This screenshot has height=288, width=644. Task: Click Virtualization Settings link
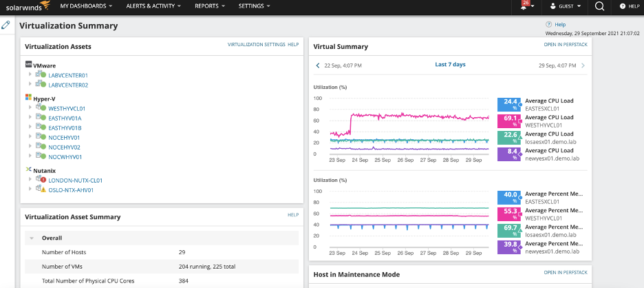point(256,44)
